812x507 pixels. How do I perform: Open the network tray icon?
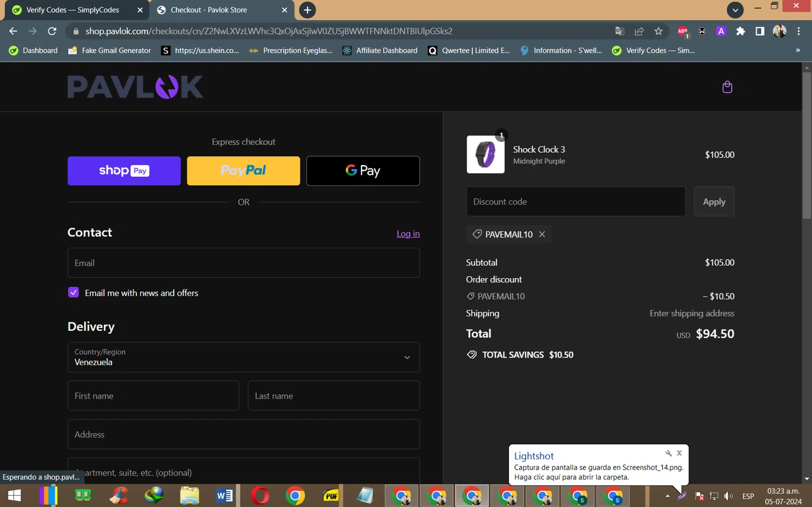tap(714, 496)
